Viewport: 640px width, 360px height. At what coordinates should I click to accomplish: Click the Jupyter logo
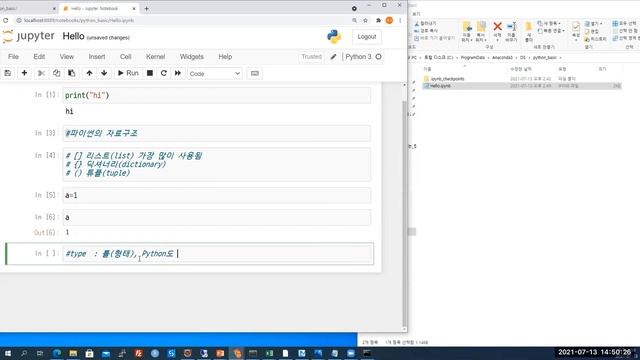(x=29, y=36)
